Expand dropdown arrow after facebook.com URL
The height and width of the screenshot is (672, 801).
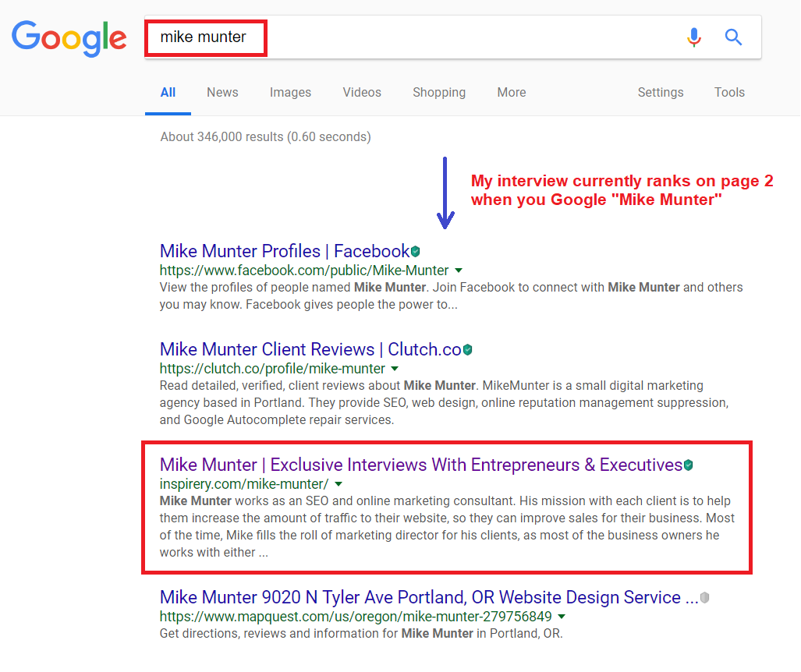(459, 271)
